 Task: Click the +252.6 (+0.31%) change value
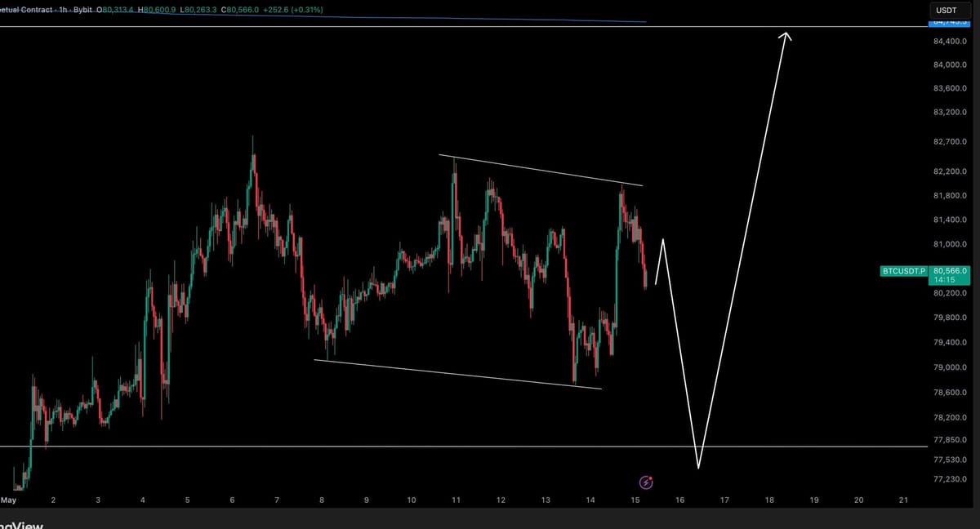tap(293, 10)
